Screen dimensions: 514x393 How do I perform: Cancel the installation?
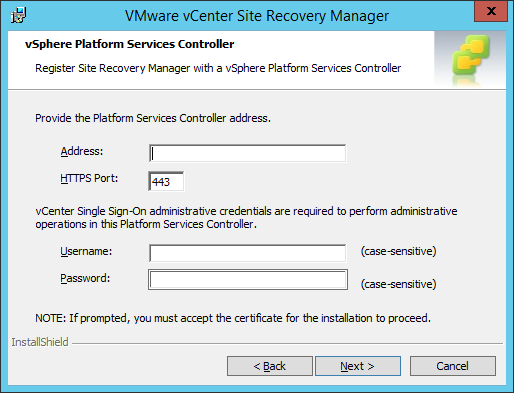pyautogui.click(x=453, y=366)
